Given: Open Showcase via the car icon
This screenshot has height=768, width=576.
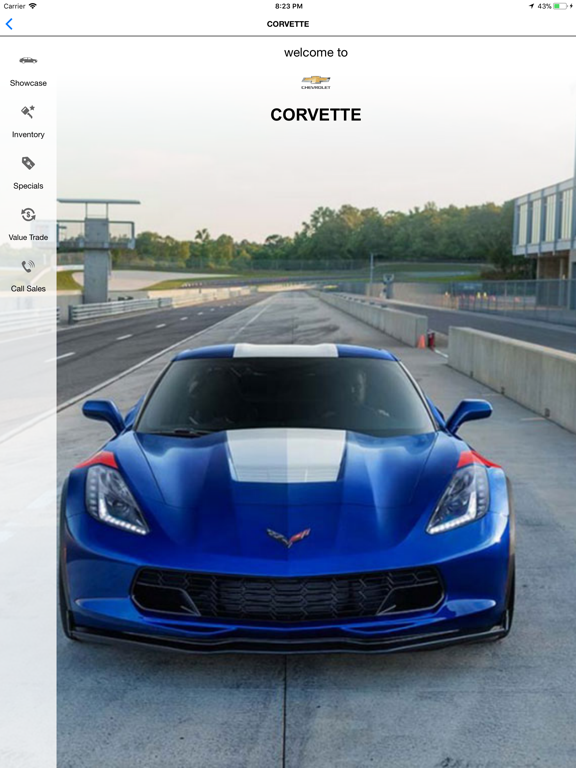Looking at the screenshot, I should point(28,60).
